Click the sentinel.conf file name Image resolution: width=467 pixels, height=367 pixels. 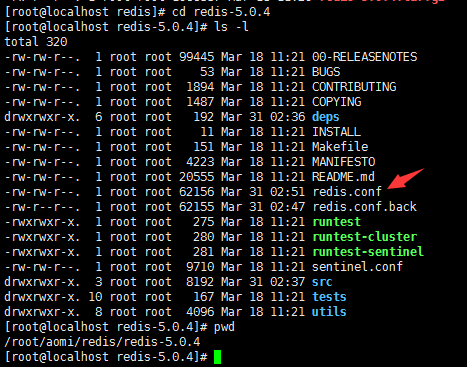tap(357, 267)
